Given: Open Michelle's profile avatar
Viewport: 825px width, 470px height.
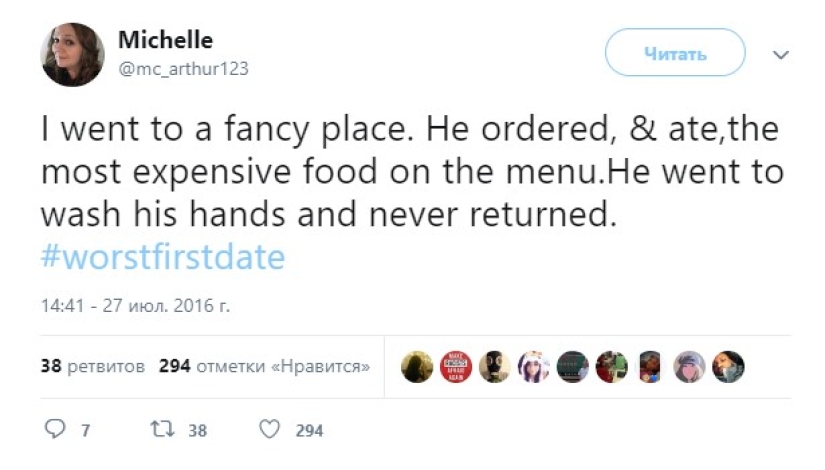Looking at the screenshot, I should [72, 54].
